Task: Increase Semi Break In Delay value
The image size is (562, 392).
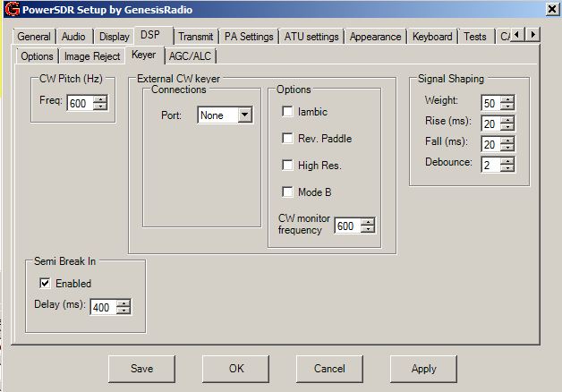Action: click(x=123, y=303)
